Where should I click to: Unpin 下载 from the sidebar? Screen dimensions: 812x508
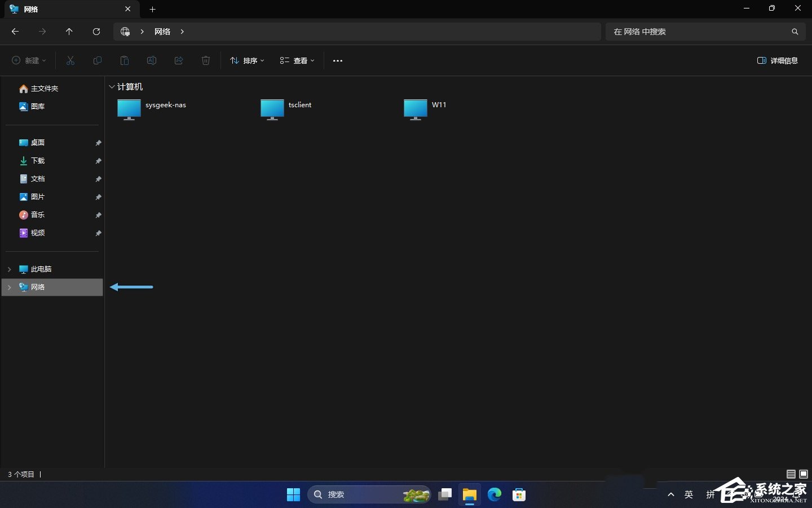98,161
